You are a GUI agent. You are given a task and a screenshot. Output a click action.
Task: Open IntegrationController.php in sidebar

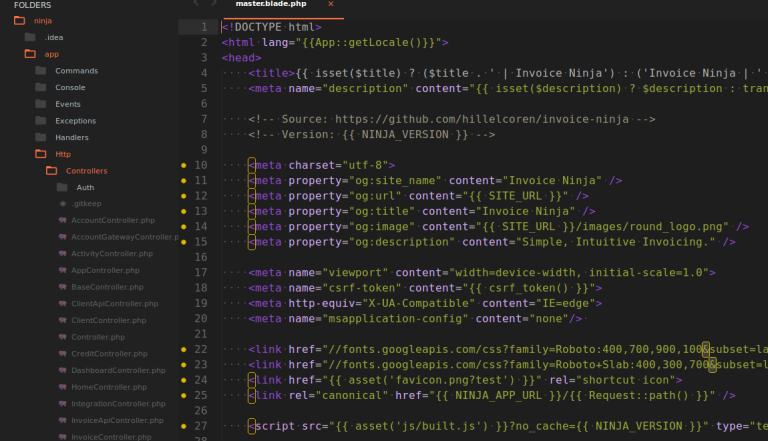[x=119, y=403]
